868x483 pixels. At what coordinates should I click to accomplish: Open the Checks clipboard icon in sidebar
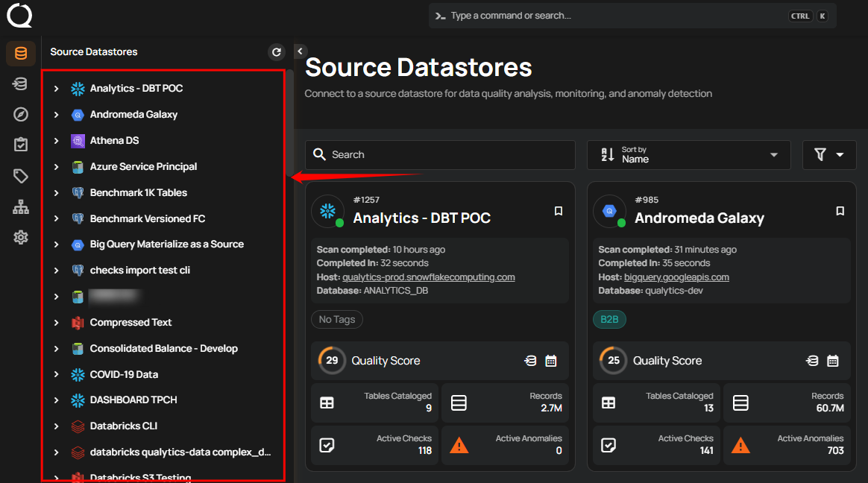pyautogui.click(x=20, y=144)
